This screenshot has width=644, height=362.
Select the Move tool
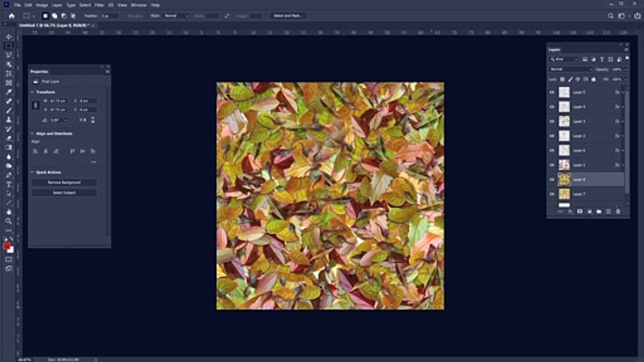click(9, 37)
